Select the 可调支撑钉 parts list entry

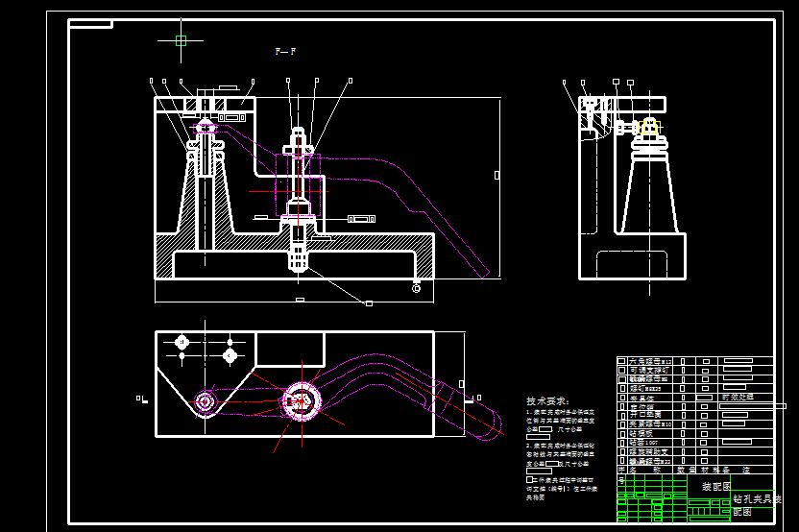[648, 370]
